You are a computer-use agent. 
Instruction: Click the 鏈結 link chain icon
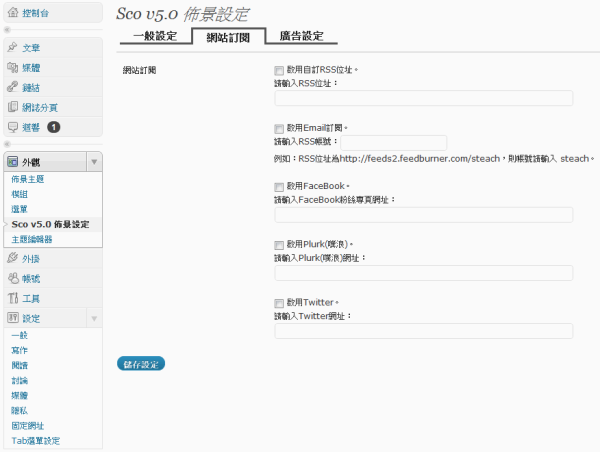coord(13,87)
